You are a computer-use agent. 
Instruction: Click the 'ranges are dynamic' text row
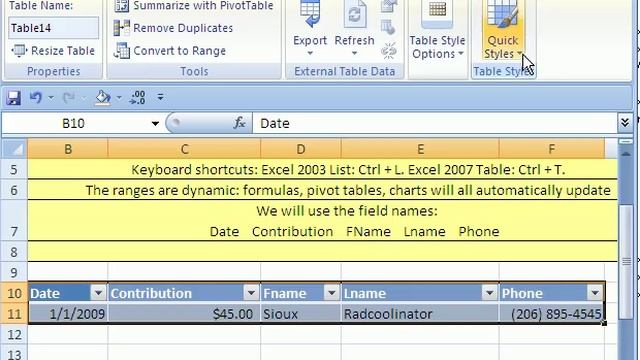(348, 190)
